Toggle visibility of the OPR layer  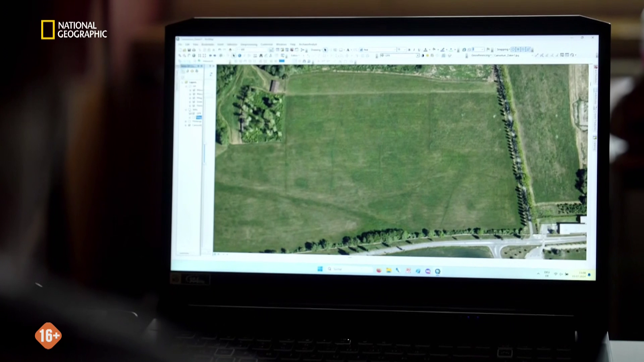click(x=194, y=114)
